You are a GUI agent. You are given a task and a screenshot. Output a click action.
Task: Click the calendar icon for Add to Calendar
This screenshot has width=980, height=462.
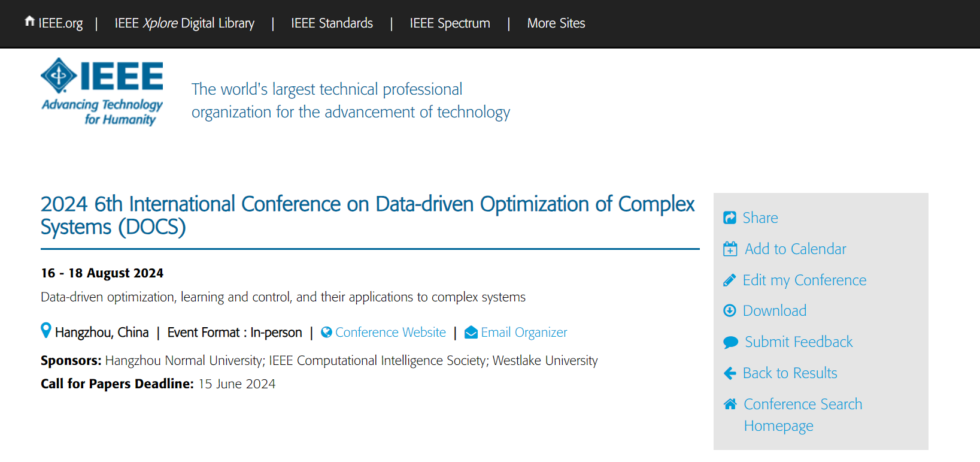point(730,249)
